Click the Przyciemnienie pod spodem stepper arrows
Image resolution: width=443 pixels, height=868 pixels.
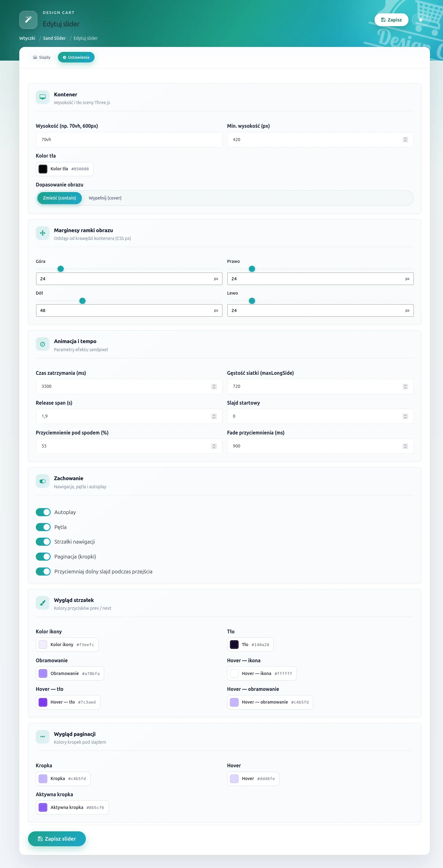click(214, 446)
